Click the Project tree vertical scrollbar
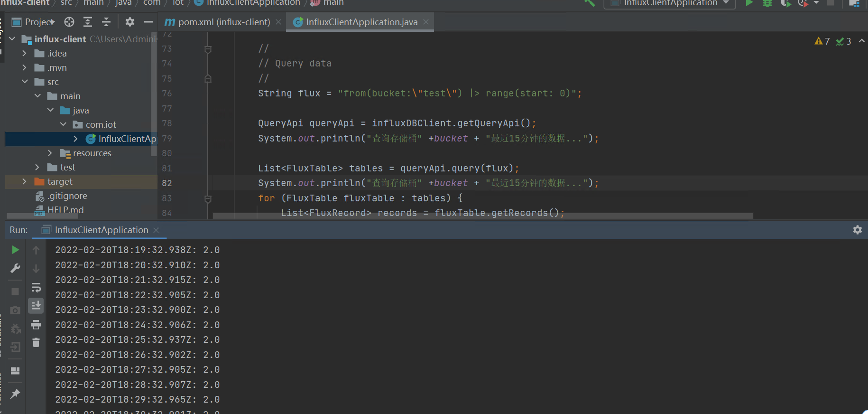This screenshot has height=414, width=868. 154,94
